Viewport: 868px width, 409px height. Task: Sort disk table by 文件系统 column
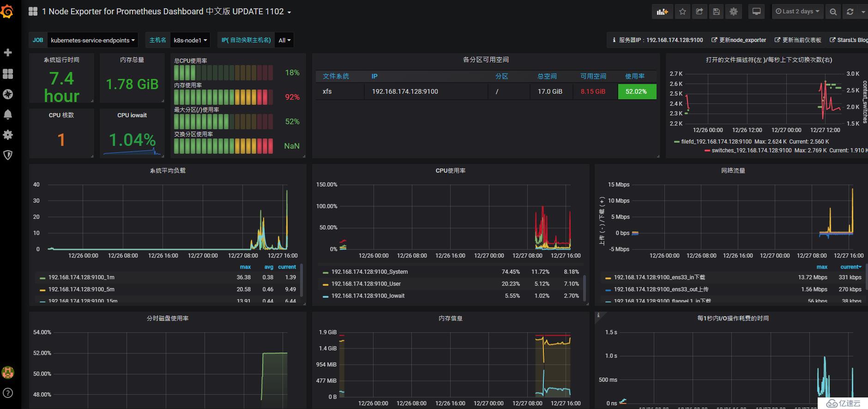[336, 76]
